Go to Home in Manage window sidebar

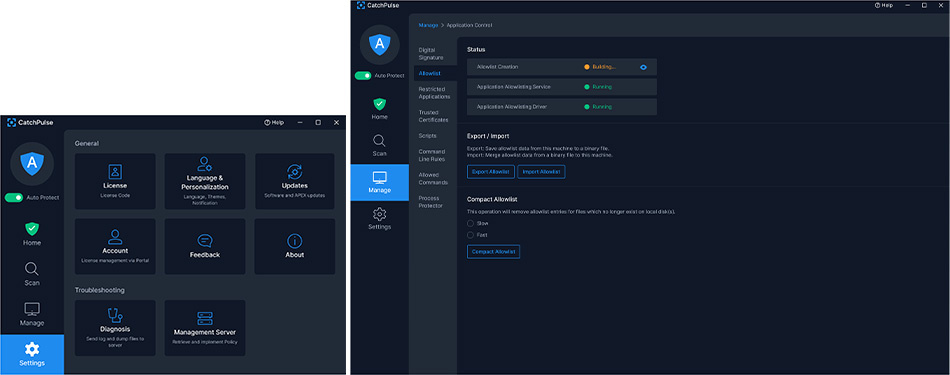380,109
